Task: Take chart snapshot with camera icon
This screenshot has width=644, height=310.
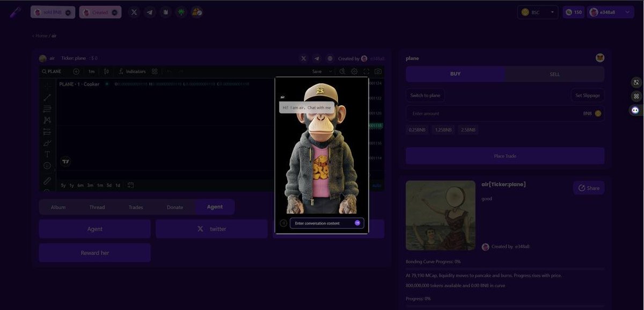Action: click(x=378, y=71)
